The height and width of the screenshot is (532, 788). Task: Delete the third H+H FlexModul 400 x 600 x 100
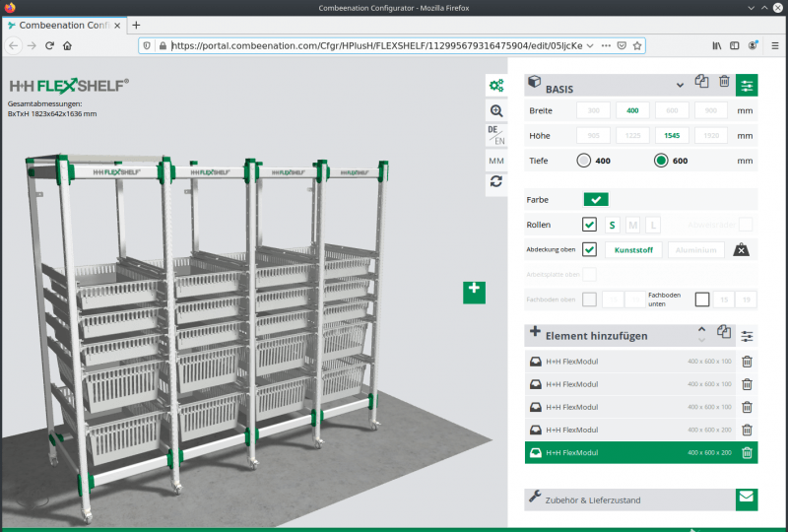coord(747,407)
